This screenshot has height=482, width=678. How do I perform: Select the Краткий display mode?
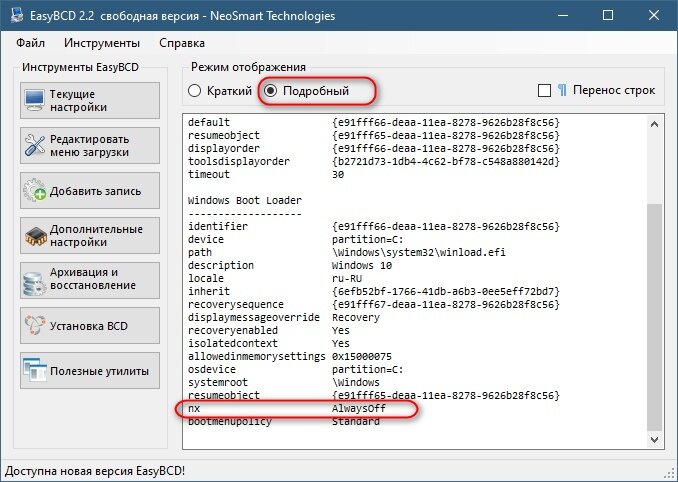220,91
